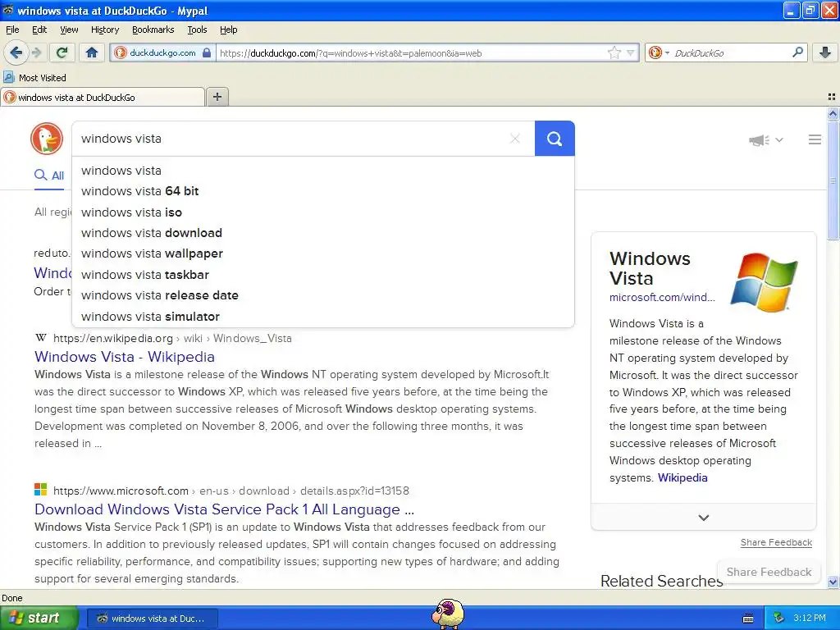Open the Edit menu

click(x=39, y=30)
